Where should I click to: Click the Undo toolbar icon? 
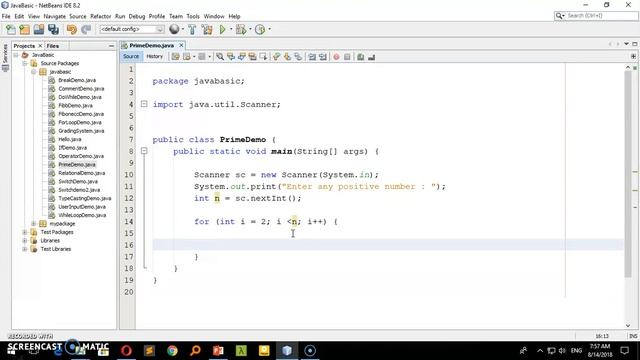(x=72, y=29)
